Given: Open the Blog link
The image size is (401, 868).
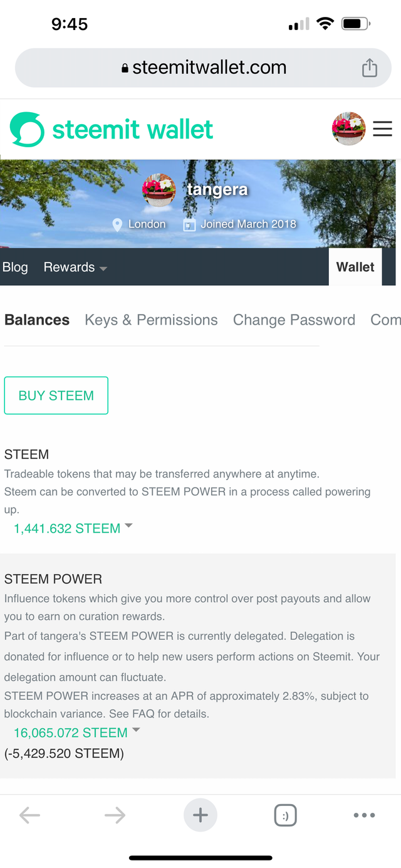Looking at the screenshot, I should [15, 267].
